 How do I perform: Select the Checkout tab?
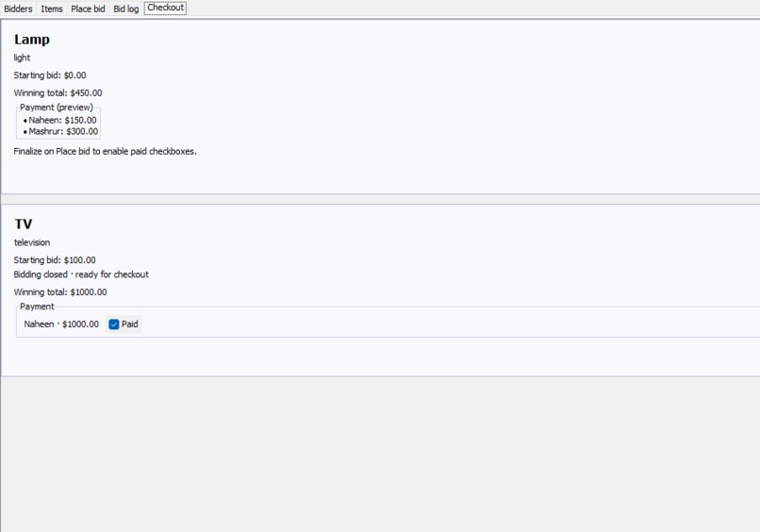tap(165, 8)
